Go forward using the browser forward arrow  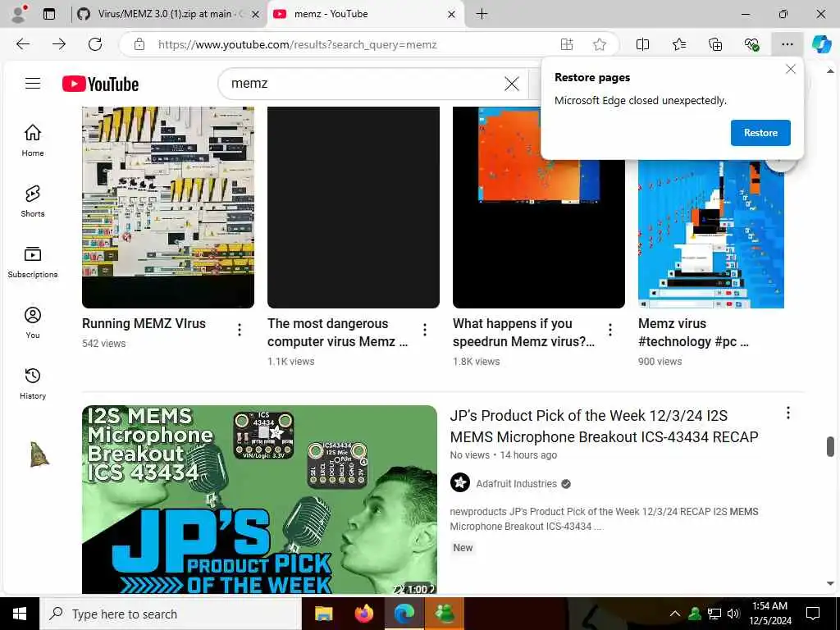pos(59,44)
